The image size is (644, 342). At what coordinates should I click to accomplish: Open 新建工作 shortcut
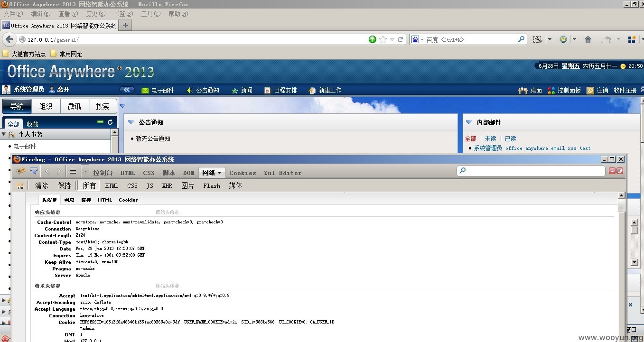point(325,90)
